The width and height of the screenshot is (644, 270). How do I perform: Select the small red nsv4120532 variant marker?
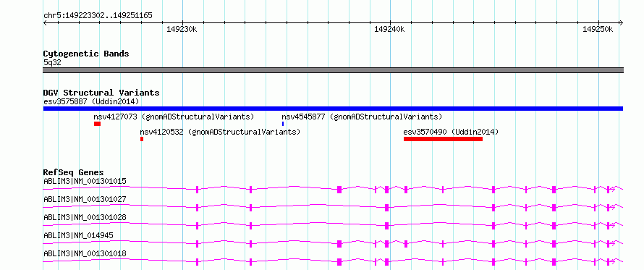click(142, 139)
